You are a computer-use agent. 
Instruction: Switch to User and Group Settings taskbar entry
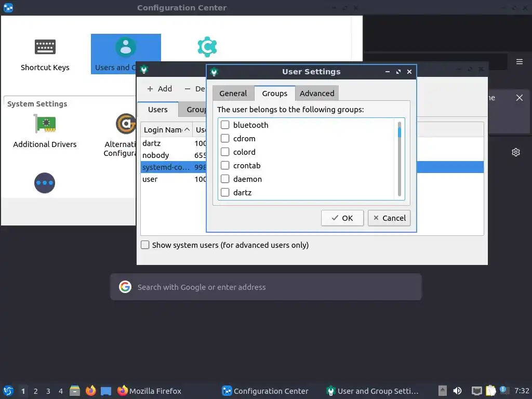point(372,391)
